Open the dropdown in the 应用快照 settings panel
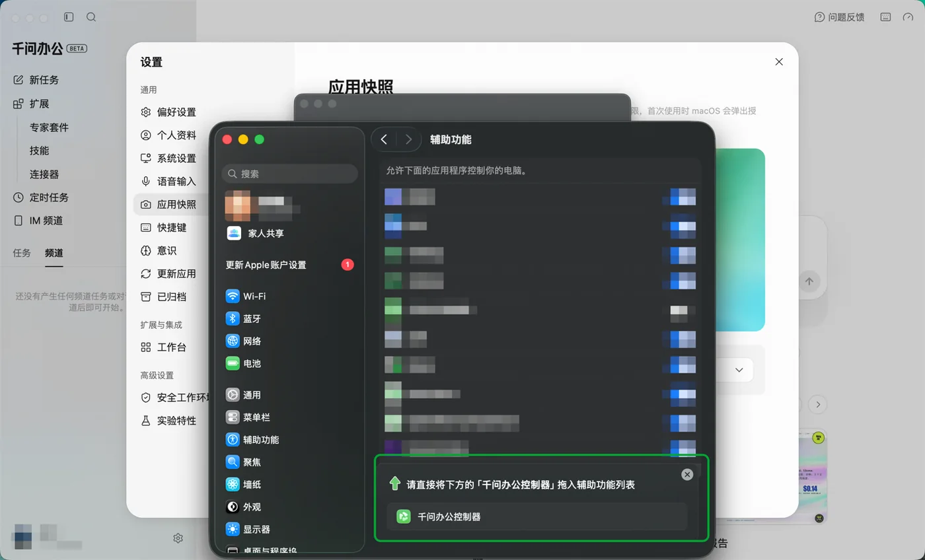Viewport: 925px width, 560px height. coord(739,370)
